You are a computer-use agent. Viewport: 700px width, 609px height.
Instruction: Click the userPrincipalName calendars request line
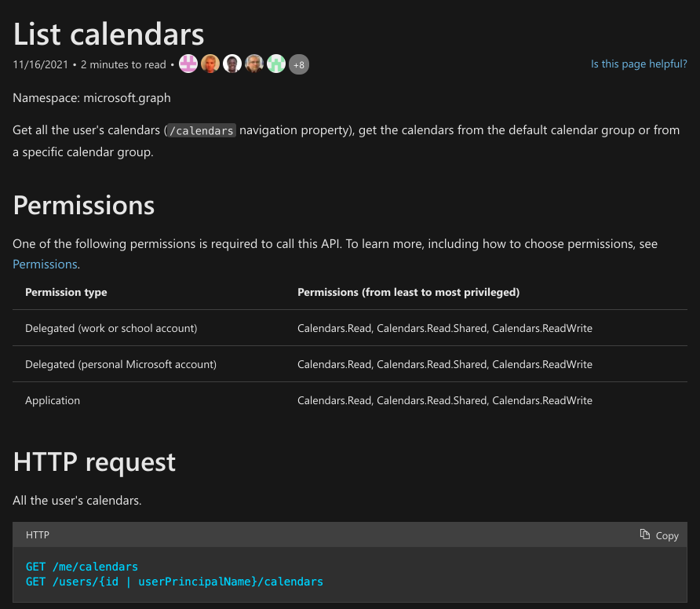(x=174, y=582)
